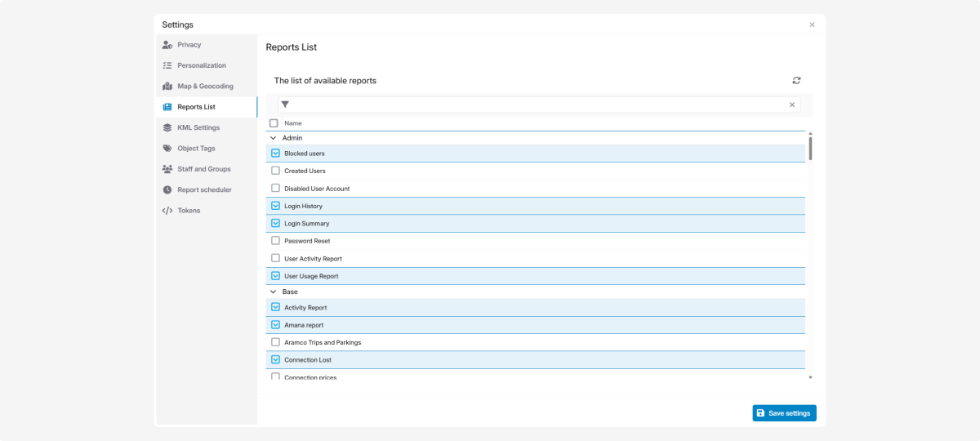The image size is (980, 441).
Task: Uncheck the Blocked users report
Action: click(275, 154)
